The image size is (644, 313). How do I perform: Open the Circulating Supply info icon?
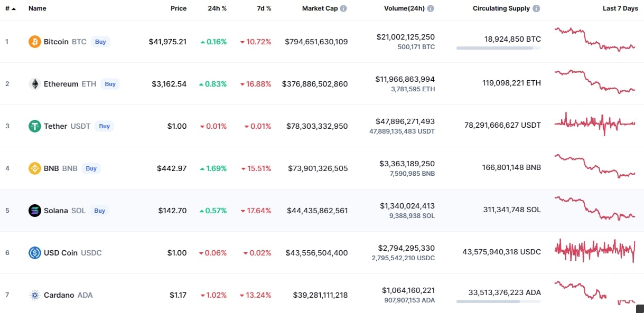536,8
